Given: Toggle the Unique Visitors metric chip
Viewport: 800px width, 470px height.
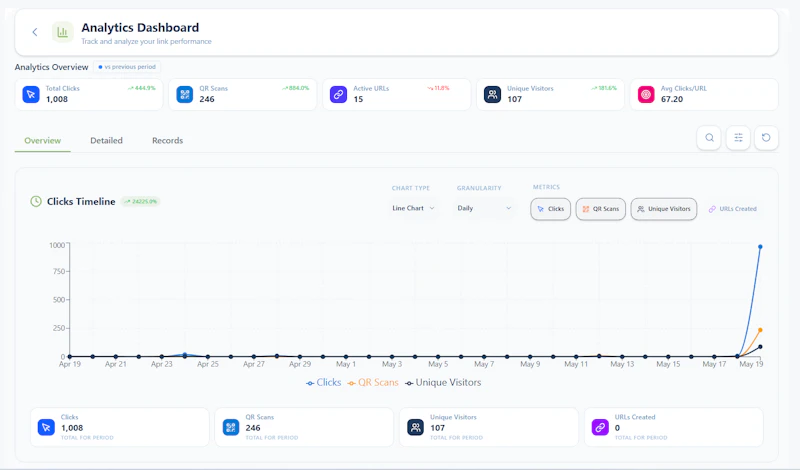Looking at the screenshot, I should pyautogui.click(x=664, y=209).
